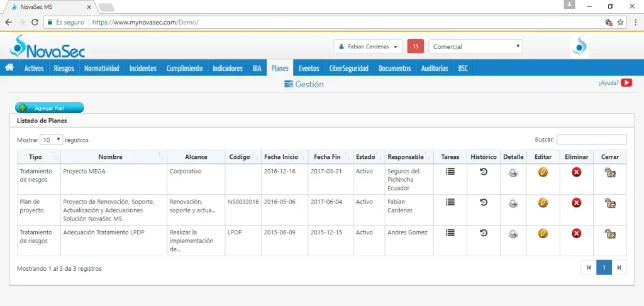Sort table by Fecha Fin column

point(331,156)
